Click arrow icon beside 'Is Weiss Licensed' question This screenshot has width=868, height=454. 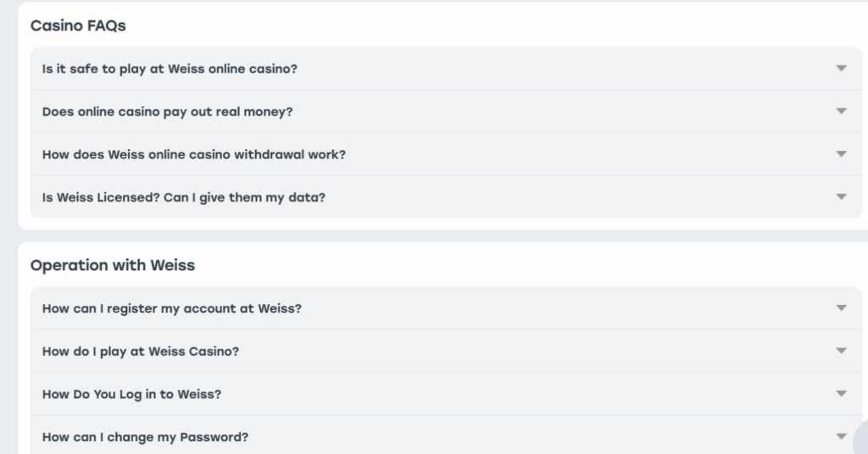[841, 197]
